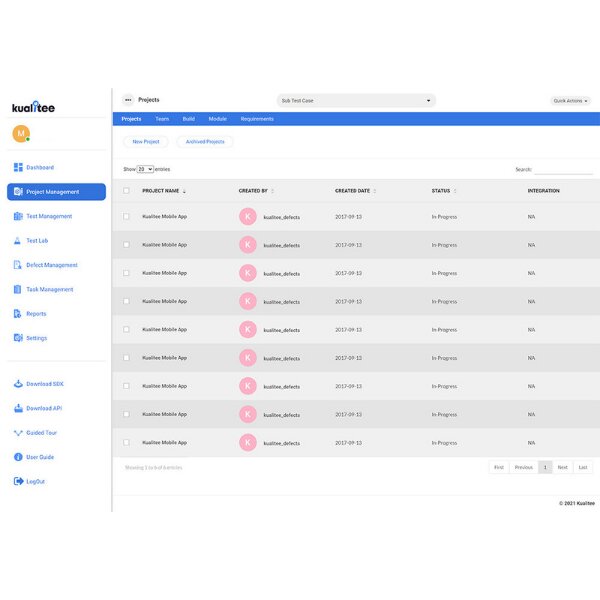Click first row's Kualitee Mobile App name
This screenshot has width=600, height=600.
pyautogui.click(x=165, y=217)
